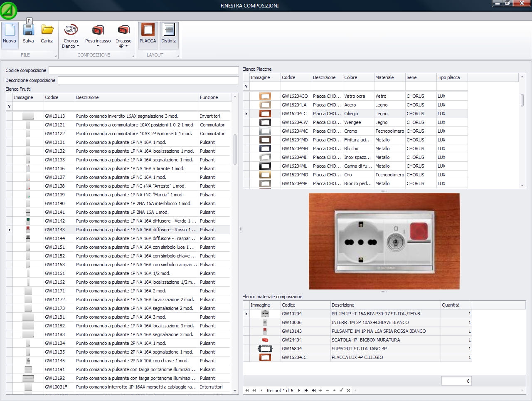Sort Elenco Frutti by Descrizione column
Image resolution: width=532 pixels, height=401 pixels.
coord(137,97)
